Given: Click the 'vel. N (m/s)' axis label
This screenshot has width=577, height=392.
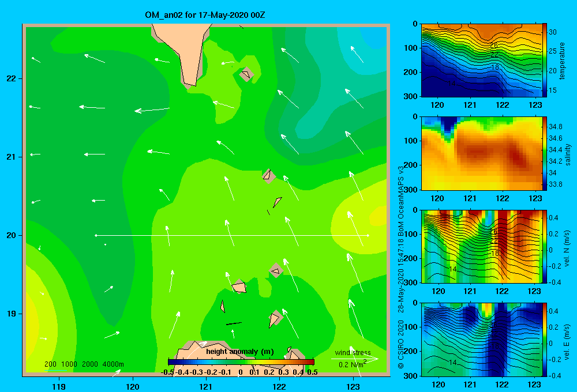Looking at the screenshot, I should pyautogui.click(x=567, y=248).
